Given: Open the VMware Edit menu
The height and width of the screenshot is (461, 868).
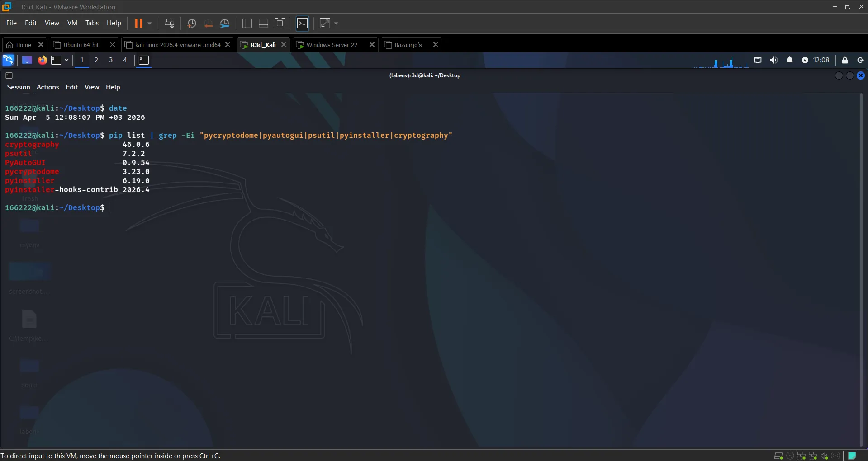Looking at the screenshot, I should [x=31, y=23].
